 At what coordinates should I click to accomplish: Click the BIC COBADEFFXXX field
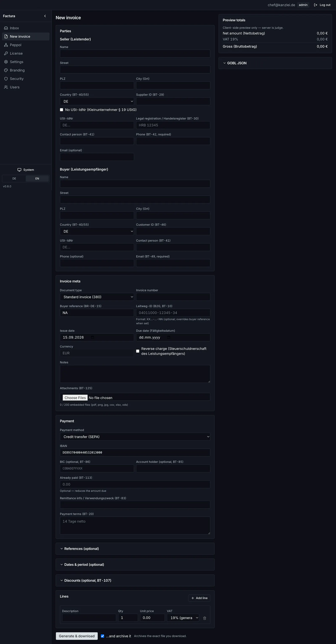(97, 468)
